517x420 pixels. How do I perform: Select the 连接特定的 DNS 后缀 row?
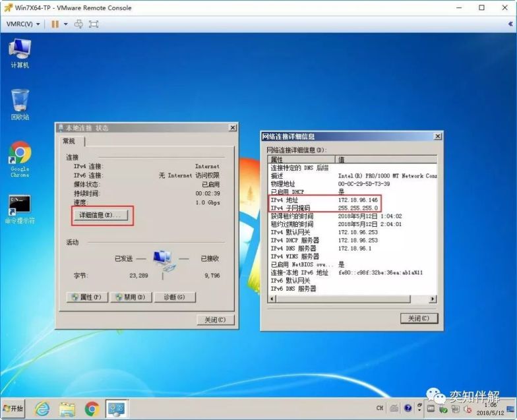click(353, 167)
